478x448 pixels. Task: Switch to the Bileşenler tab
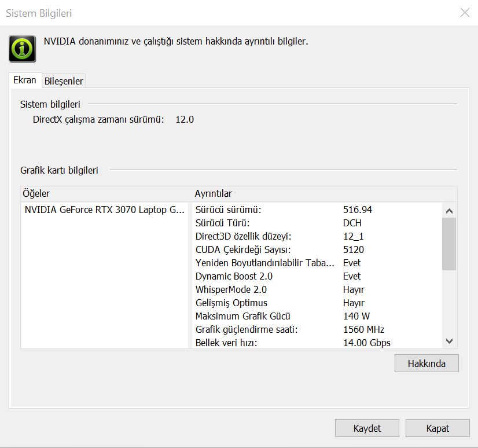click(64, 81)
